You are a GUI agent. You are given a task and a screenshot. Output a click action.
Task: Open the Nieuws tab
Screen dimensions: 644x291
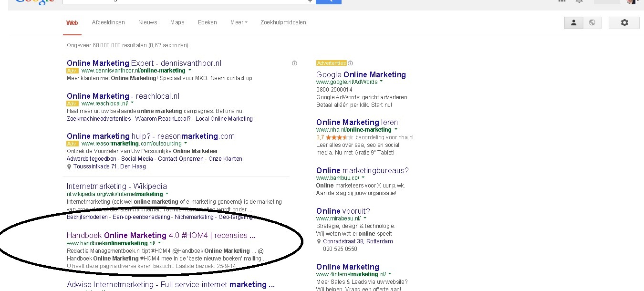(x=147, y=22)
